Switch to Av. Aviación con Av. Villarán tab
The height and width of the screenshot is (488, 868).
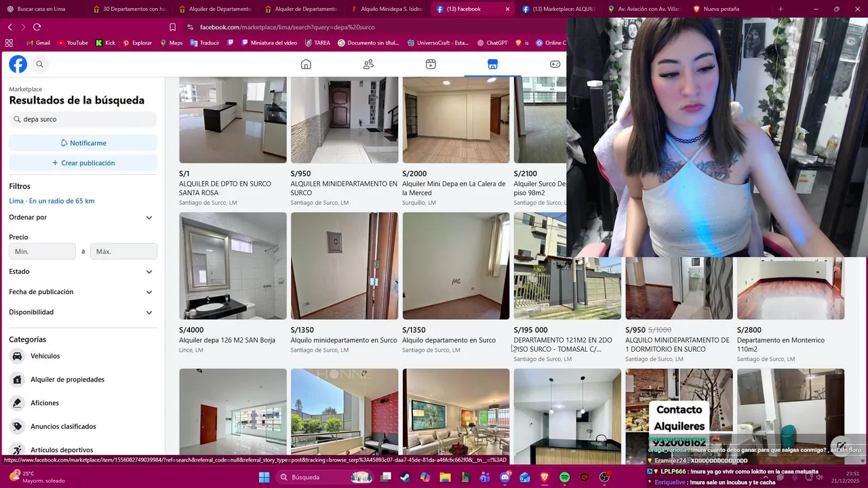(x=644, y=9)
